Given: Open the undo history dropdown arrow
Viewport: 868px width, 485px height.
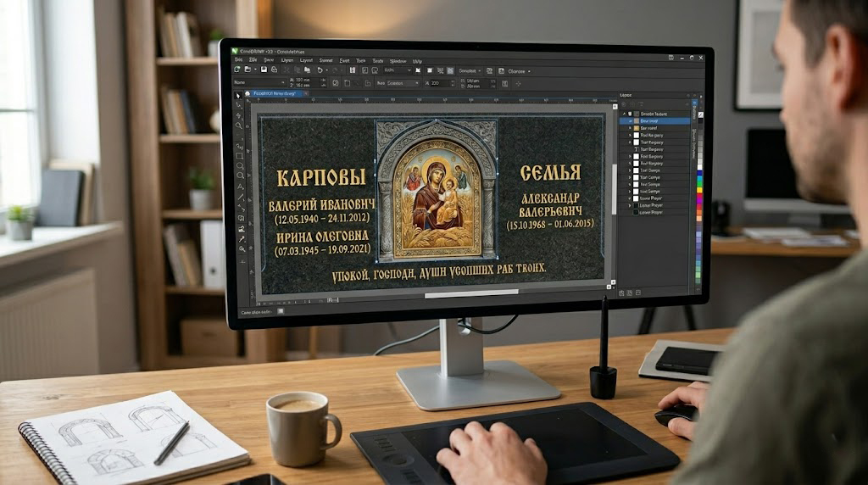Looking at the screenshot, I should pyautogui.click(x=326, y=70).
